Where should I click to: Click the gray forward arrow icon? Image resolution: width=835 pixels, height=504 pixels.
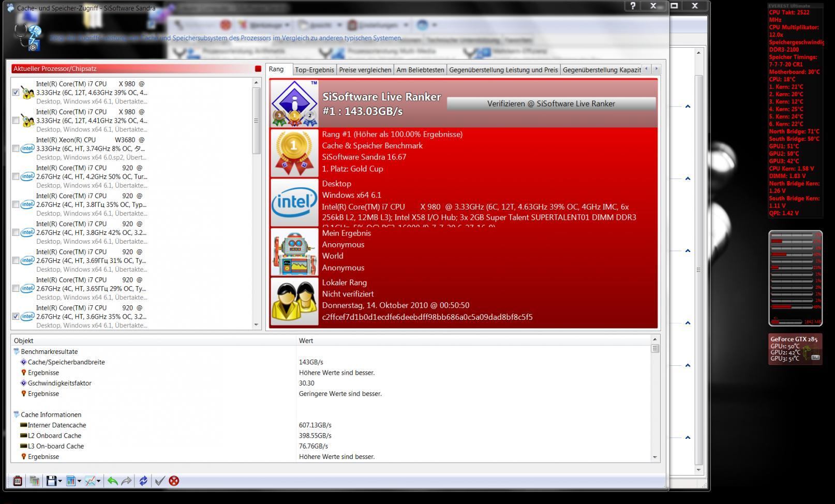[x=126, y=481]
